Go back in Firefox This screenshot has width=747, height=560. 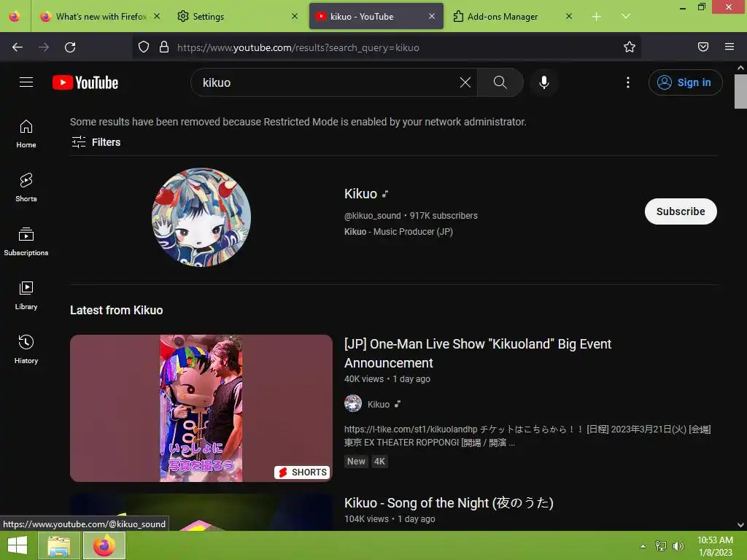18,47
